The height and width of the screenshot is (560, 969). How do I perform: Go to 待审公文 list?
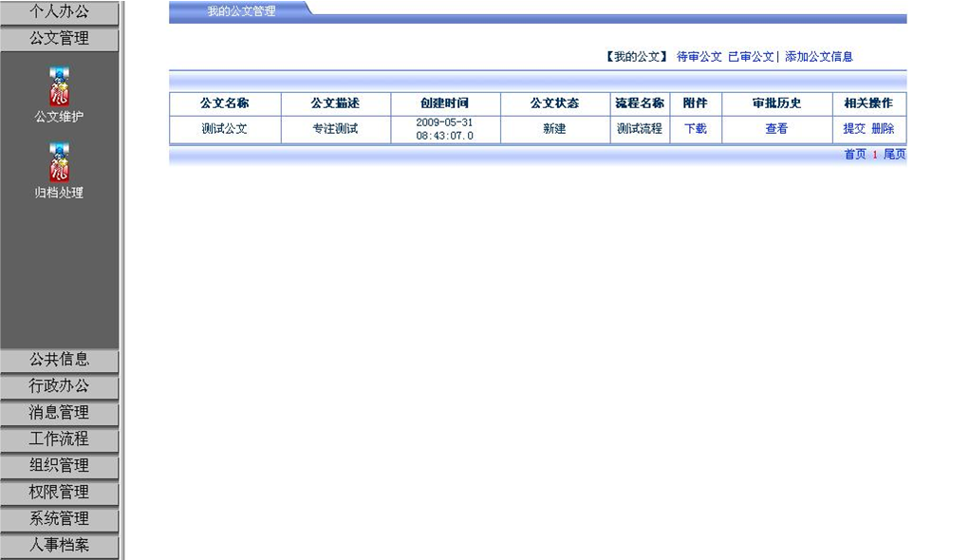pos(699,57)
